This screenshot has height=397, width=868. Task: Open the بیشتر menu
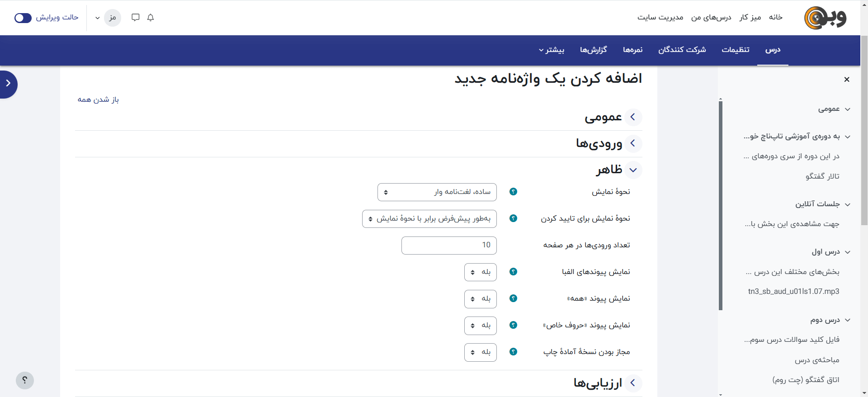point(551,50)
